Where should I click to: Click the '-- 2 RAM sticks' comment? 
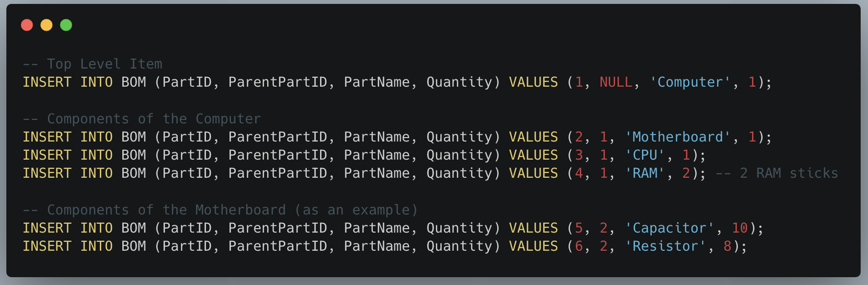pyautogui.click(x=777, y=173)
